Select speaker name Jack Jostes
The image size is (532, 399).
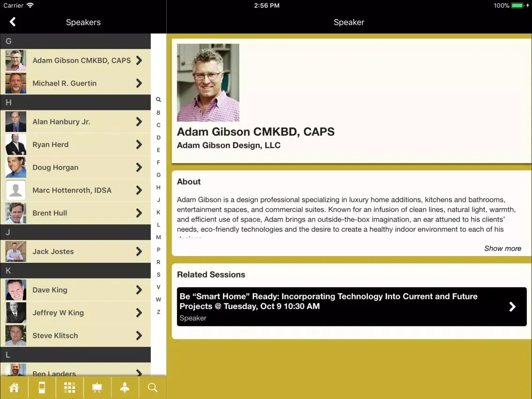(x=53, y=251)
